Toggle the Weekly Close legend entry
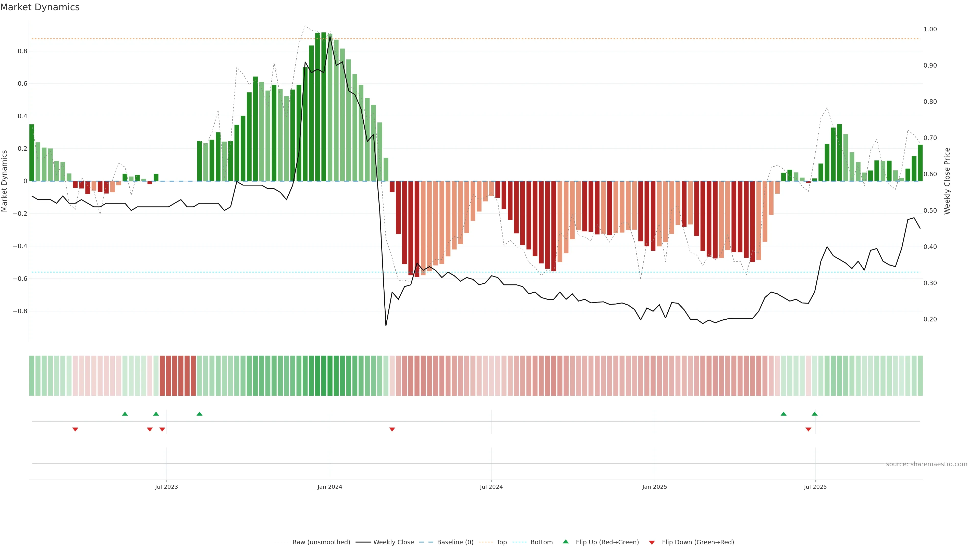The height and width of the screenshot is (551, 980). click(393, 542)
